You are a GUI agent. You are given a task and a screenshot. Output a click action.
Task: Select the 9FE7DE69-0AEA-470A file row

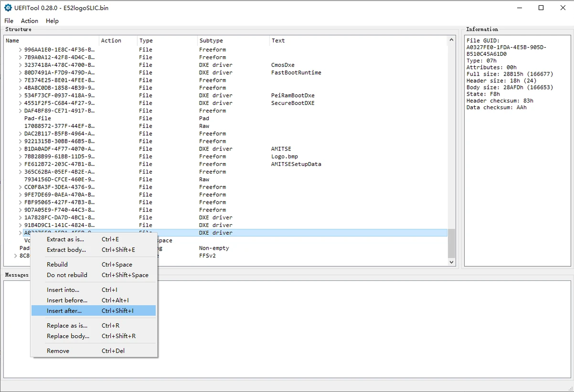click(226, 195)
